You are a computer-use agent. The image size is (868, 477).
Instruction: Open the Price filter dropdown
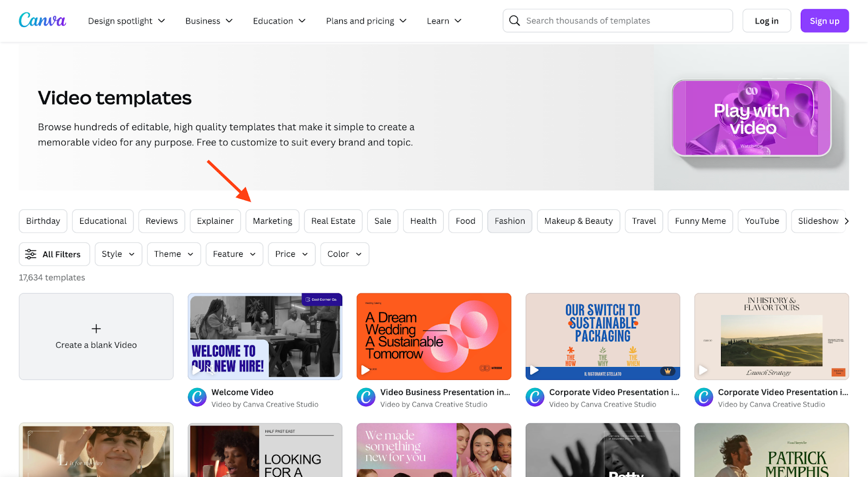[x=291, y=254]
